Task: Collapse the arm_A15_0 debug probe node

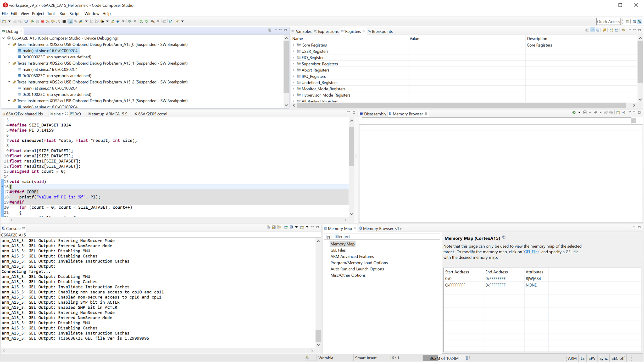Action: point(9,44)
